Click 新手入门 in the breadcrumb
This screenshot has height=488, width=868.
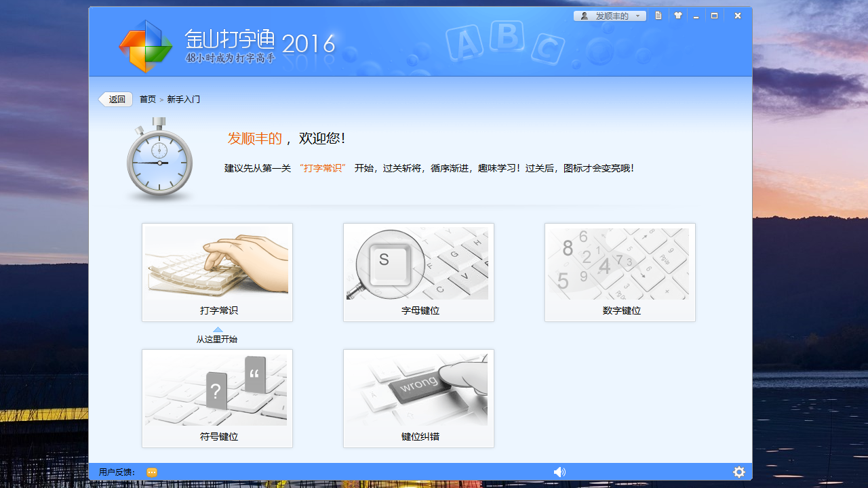[184, 99]
